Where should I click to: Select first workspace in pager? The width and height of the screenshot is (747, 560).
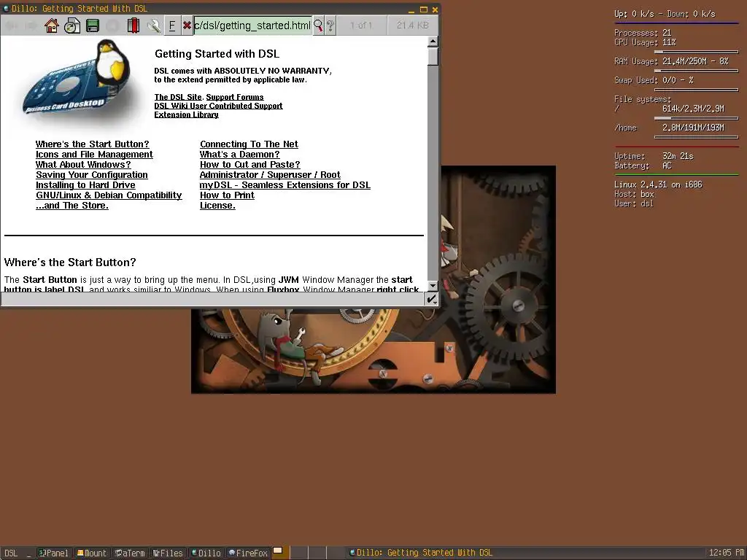tap(281, 553)
